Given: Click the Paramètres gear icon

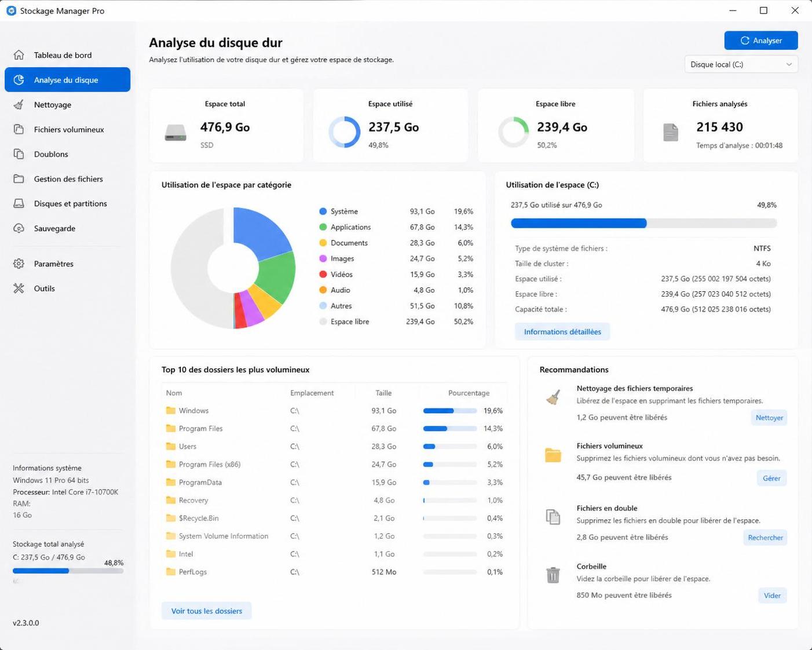Looking at the screenshot, I should click(x=19, y=264).
